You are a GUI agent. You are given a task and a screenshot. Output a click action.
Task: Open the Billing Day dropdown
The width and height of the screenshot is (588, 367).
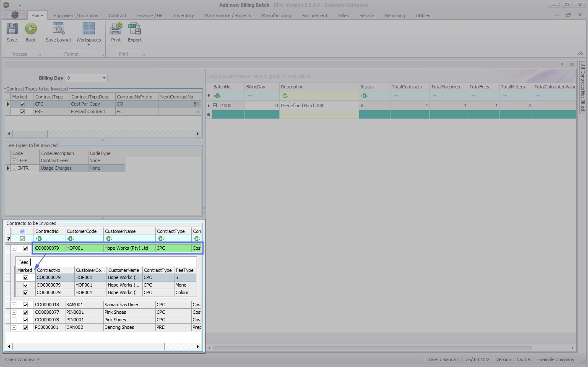pos(104,78)
